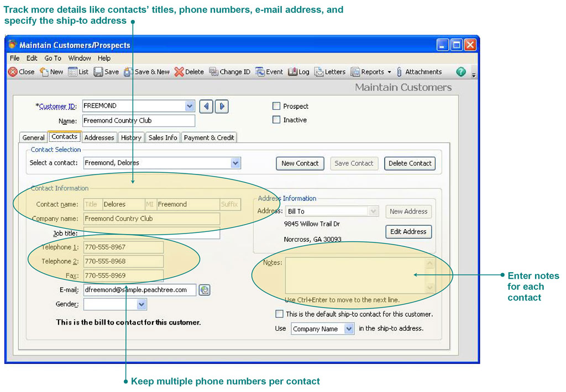This screenshot has height=392, width=566.
Task: Open the Reports toolbar icon
Action: click(355, 72)
